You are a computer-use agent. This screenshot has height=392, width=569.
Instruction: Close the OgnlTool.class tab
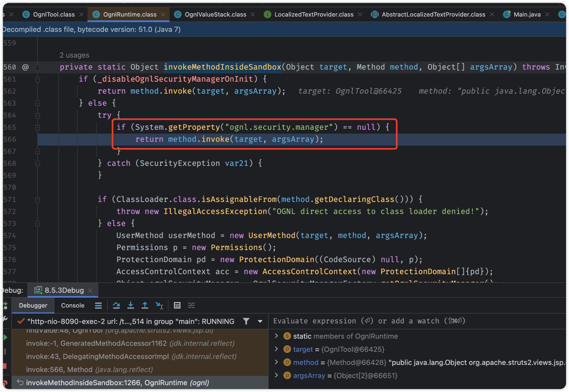click(81, 14)
